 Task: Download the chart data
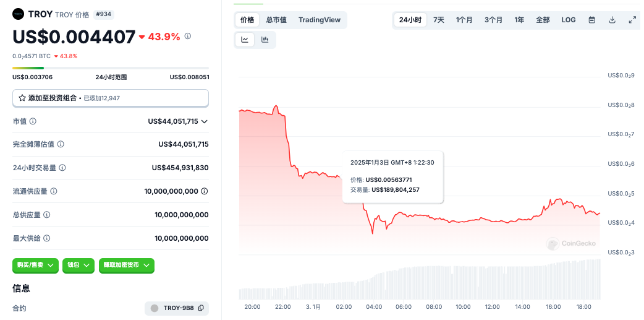pos(612,20)
